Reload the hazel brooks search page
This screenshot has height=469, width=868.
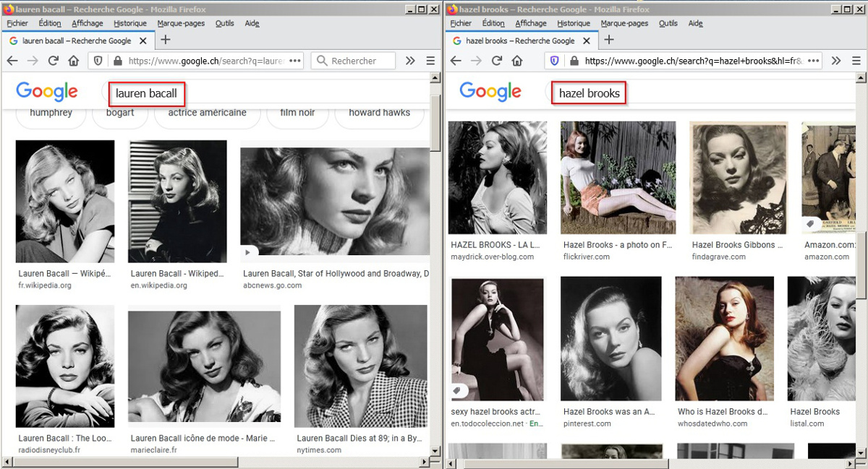tap(497, 61)
